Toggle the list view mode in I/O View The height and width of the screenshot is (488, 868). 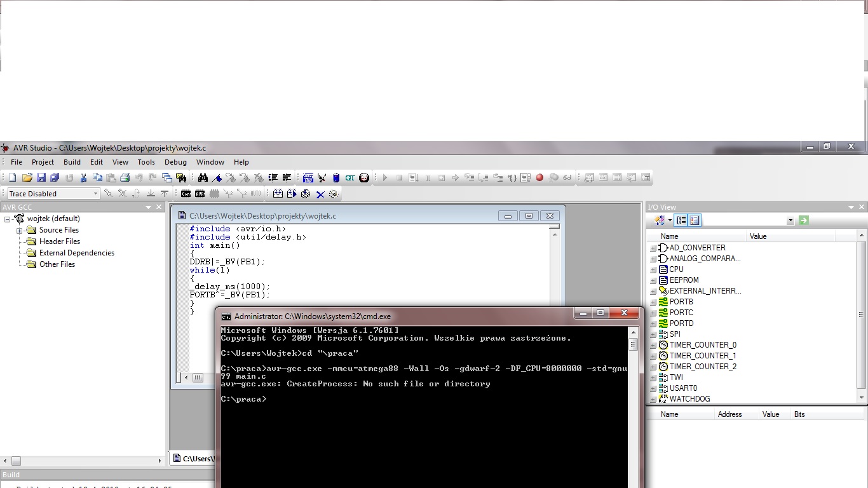(x=694, y=220)
